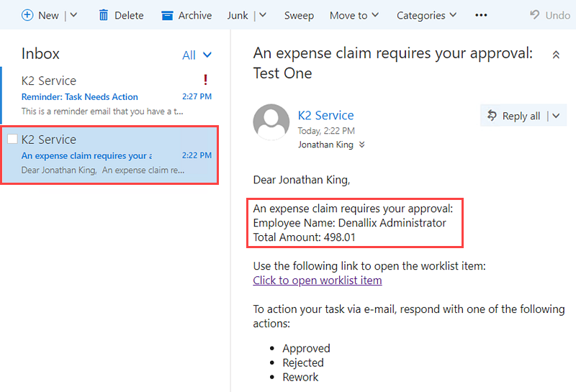Mark message as Junk
The height and width of the screenshot is (392, 576).
[x=238, y=15]
